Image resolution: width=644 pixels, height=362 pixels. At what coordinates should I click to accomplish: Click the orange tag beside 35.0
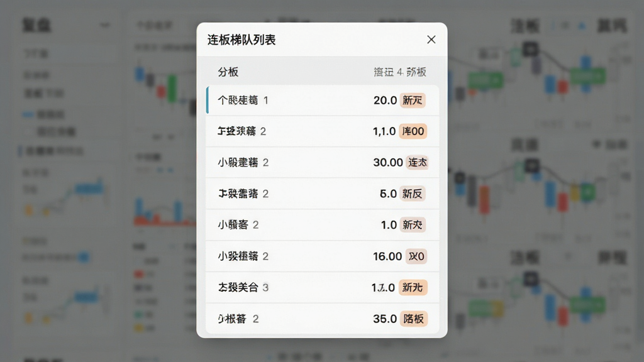pos(413,319)
